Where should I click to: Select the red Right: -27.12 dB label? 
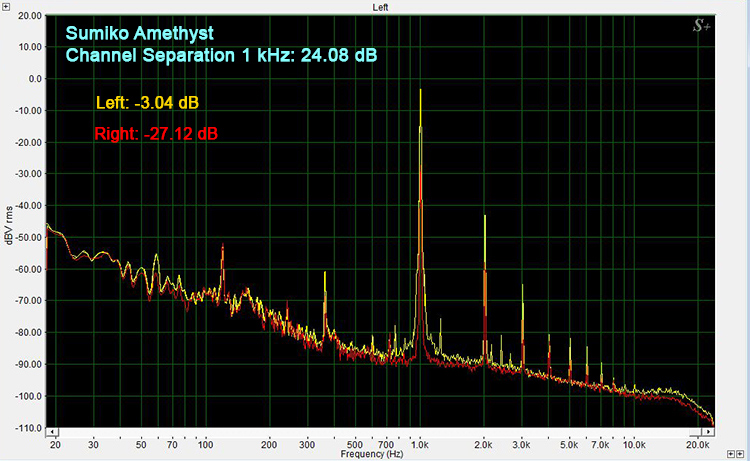[x=157, y=133]
